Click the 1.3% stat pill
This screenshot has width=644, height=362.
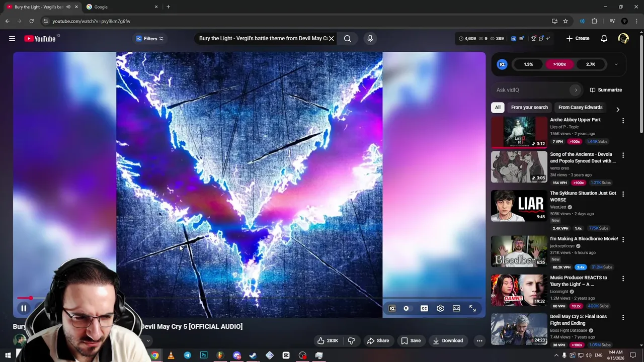[x=528, y=64]
